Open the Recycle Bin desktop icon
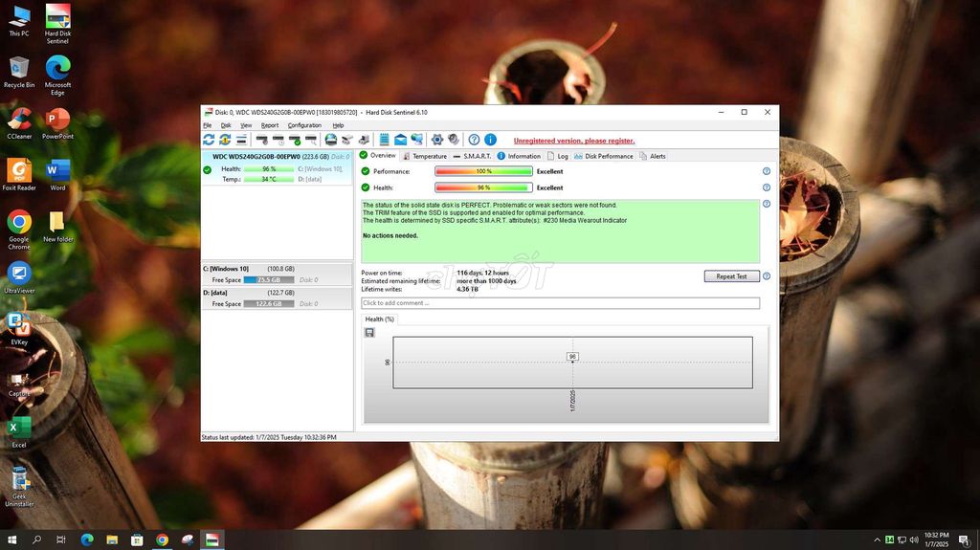The image size is (980, 550). (19, 72)
